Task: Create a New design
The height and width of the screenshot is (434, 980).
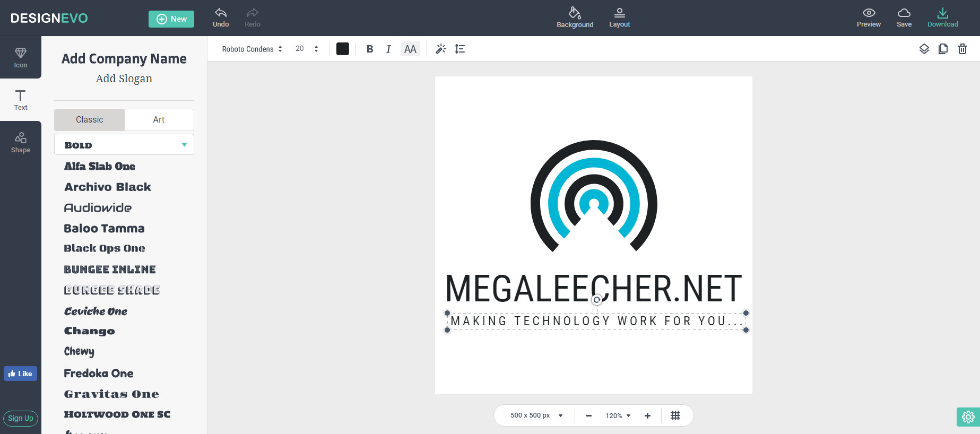Action: click(x=171, y=19)
